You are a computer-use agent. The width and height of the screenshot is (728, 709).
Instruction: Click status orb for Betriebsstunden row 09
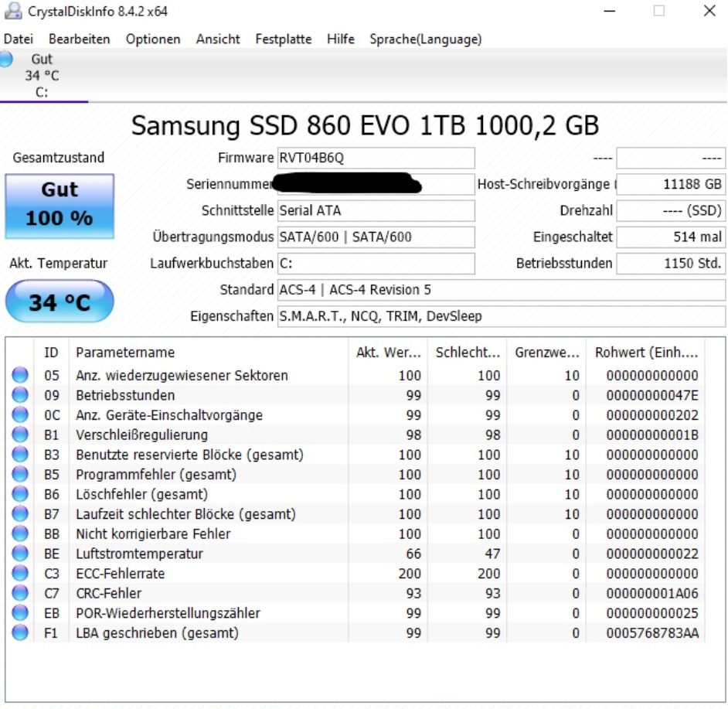pos(20,395)
